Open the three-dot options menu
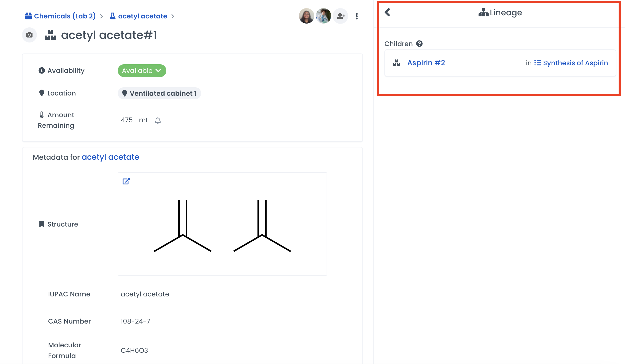 [x=357, y=16]
